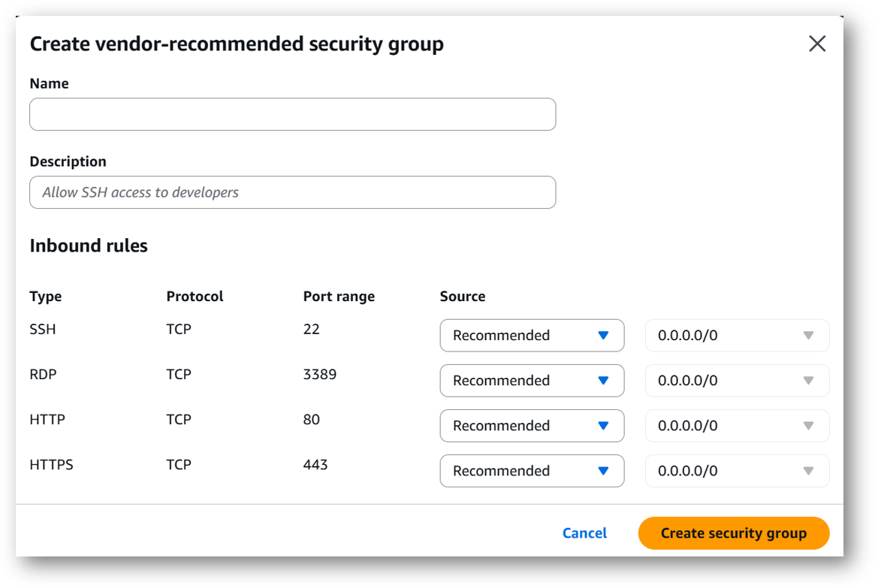Close the security group dialog with the X
875x588 pixels.
817,44
